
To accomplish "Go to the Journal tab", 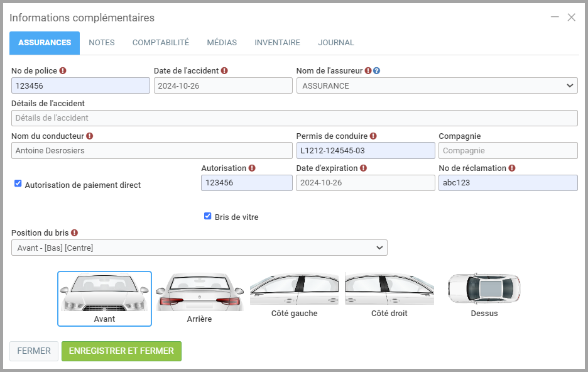I will pos(336,43).
